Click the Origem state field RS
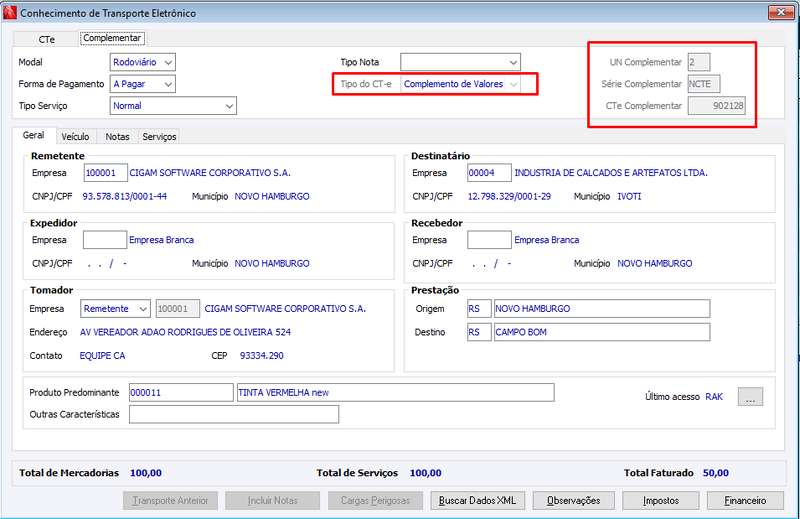This screenshot has width=800, height=519. (x=479, y=309)
